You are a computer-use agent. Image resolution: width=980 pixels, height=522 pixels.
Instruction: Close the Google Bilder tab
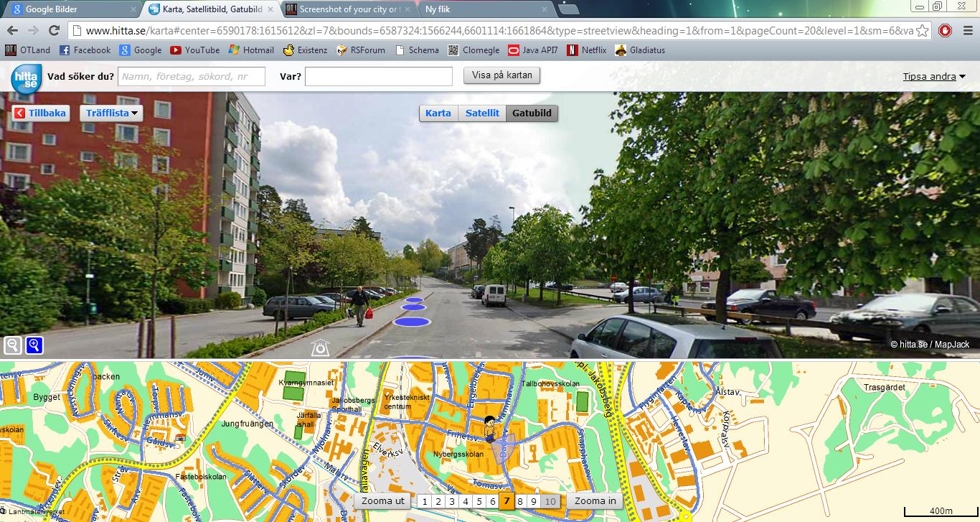tap(134, 9)
